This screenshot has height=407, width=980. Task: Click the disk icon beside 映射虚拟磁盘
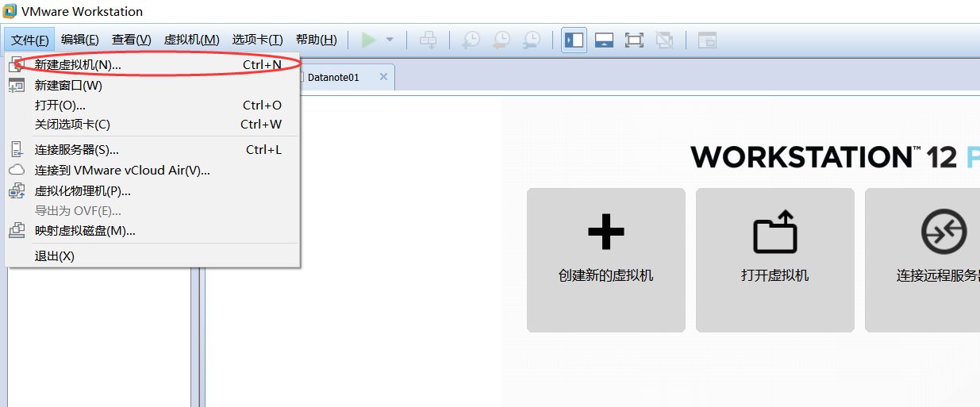point(17,231)
